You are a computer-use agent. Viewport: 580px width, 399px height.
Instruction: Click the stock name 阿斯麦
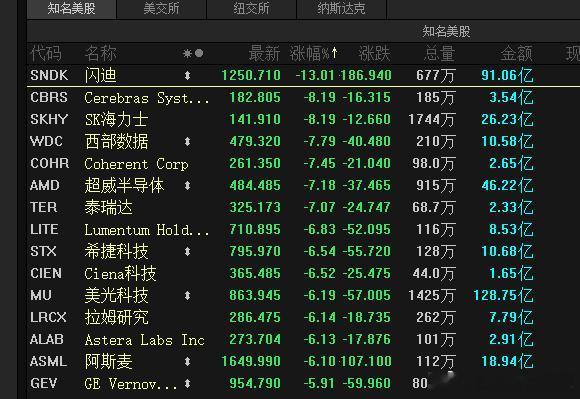(108, 362)
